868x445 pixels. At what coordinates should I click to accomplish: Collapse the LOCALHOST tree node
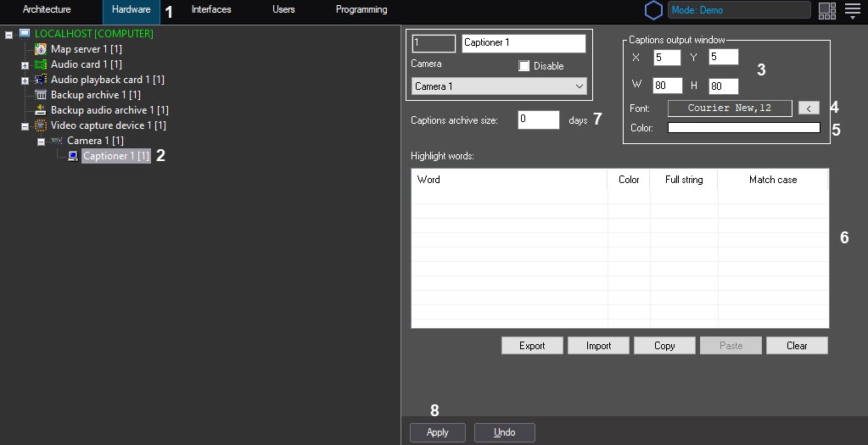coord(8,35)
